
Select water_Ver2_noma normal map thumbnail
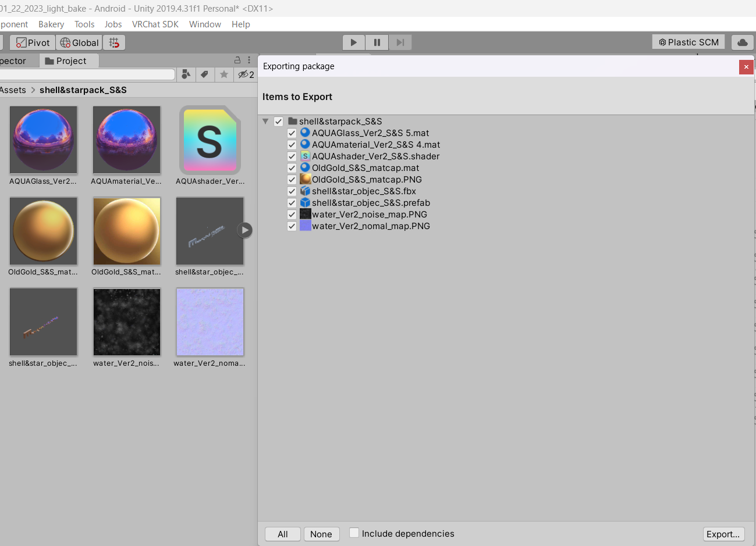210,322
